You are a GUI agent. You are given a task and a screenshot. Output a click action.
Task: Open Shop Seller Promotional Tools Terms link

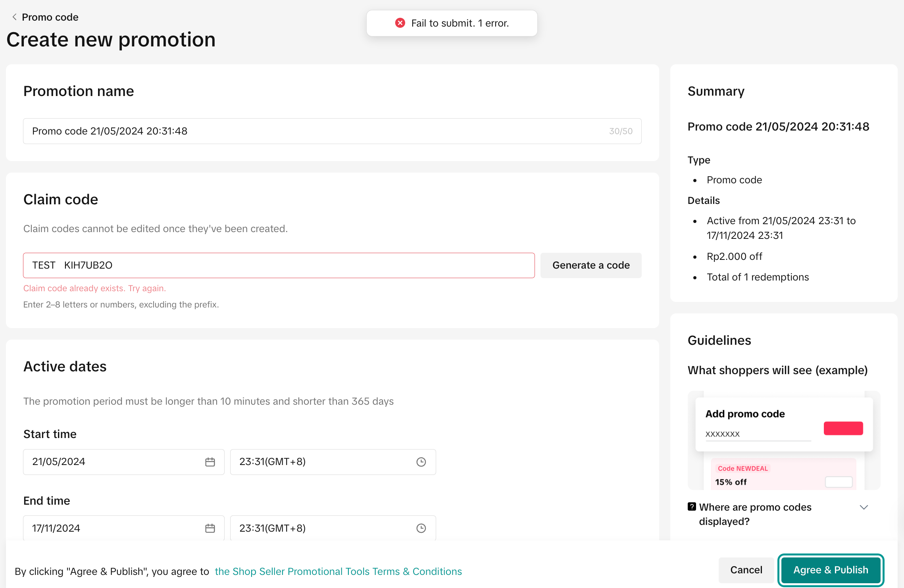338,571
